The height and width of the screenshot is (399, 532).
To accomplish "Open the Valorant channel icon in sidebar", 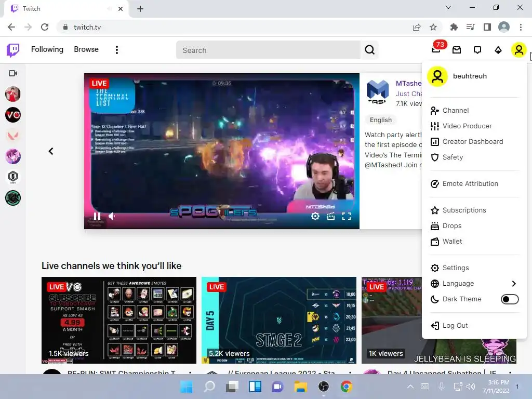I will 13,136.
